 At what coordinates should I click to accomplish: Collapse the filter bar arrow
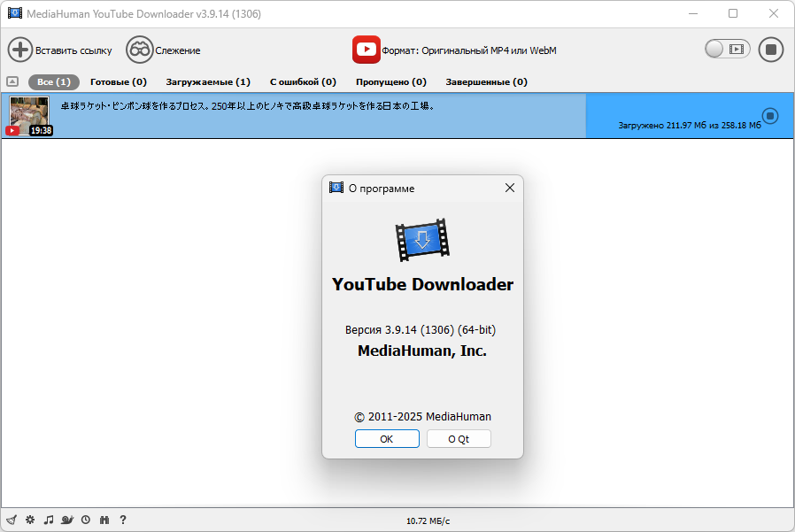[x=12, y=81]
